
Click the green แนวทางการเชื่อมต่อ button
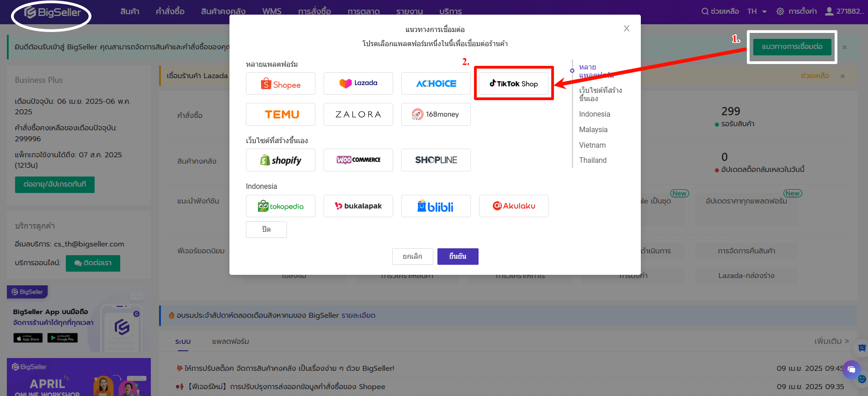point(792,47)
